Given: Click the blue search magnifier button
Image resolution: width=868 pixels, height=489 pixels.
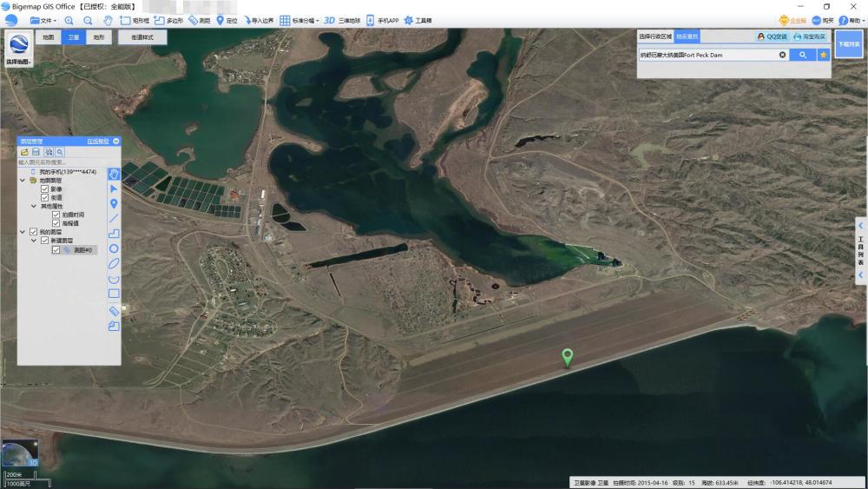Looking at the screenshot, I should 803,55.
